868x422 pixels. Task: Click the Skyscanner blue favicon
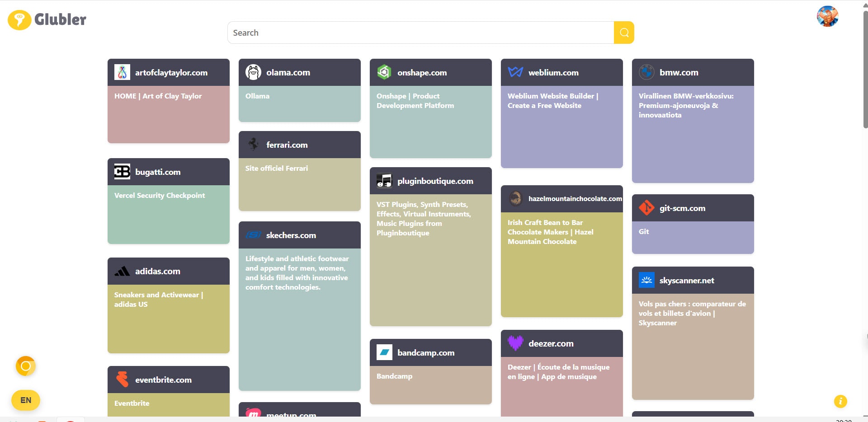click(647, 280)
